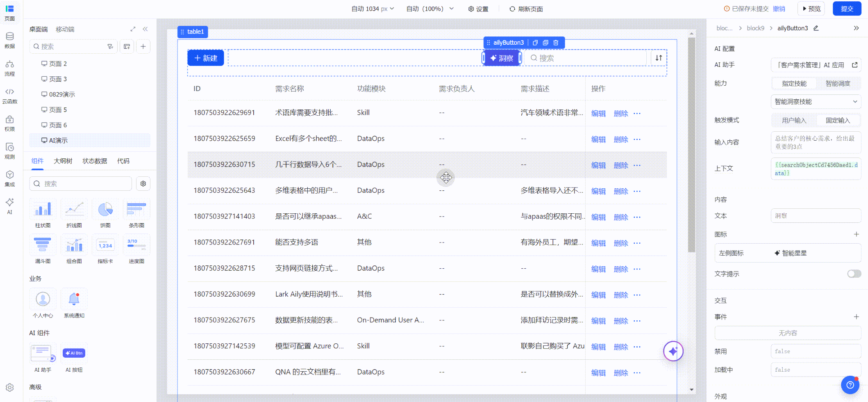This screenshot has height=402, width=868.
Task: Open the 权限 permissions section
Action: point(9,123)
